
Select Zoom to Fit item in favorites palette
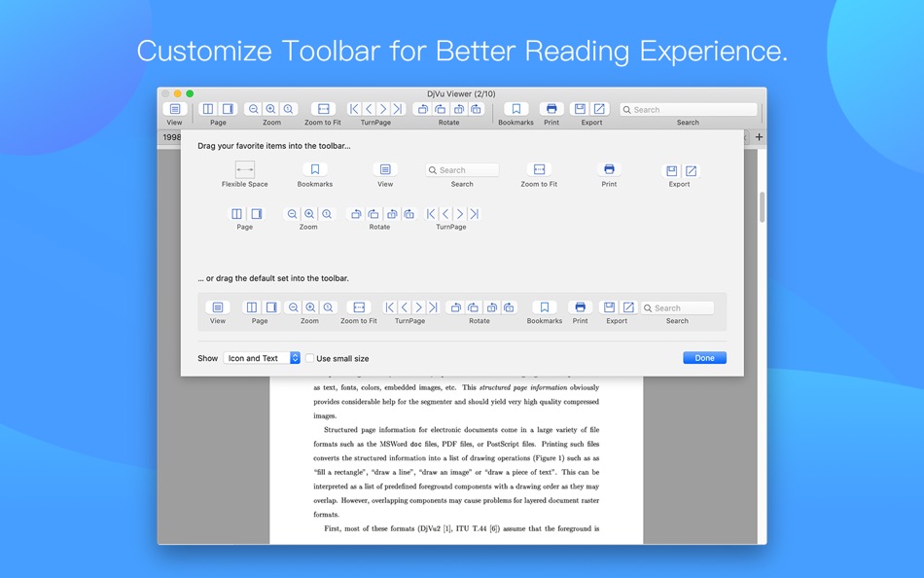point(539,170)
